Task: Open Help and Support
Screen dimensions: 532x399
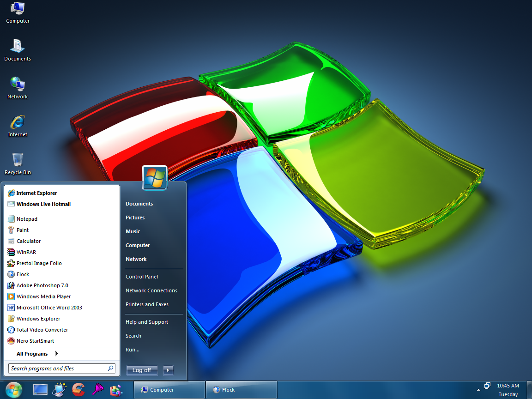Action: pos(146,322)
